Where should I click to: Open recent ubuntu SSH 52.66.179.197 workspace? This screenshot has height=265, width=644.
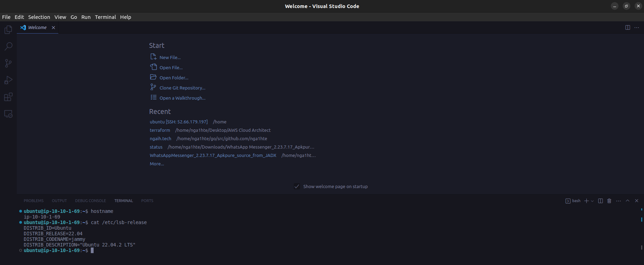pyautogui.click(x=178, y=122)
